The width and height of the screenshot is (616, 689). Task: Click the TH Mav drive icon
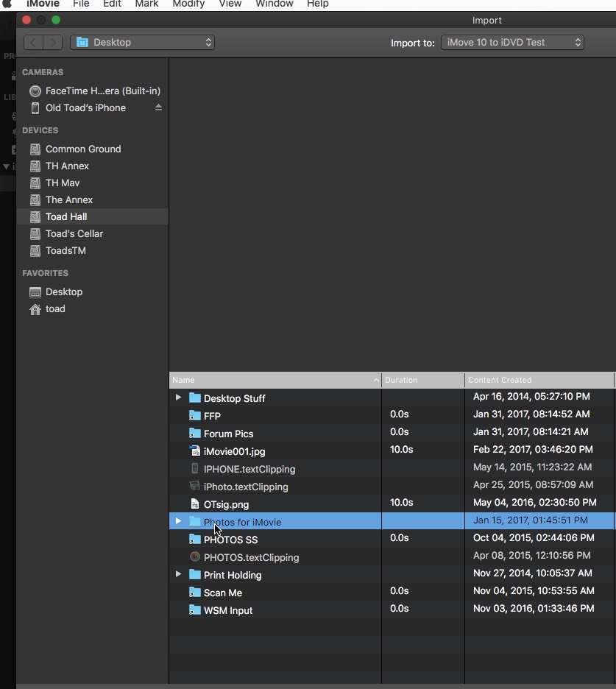[x=35, y=183]
